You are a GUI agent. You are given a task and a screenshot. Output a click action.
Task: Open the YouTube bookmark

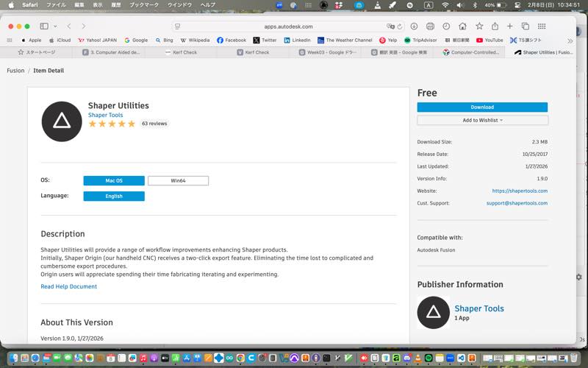[x=490, y=40]
